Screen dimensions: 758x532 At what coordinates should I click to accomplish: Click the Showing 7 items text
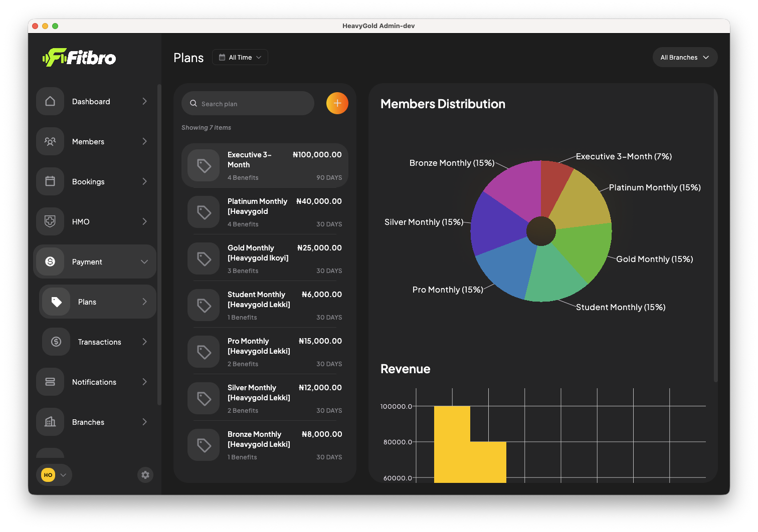tap(206, 128)
